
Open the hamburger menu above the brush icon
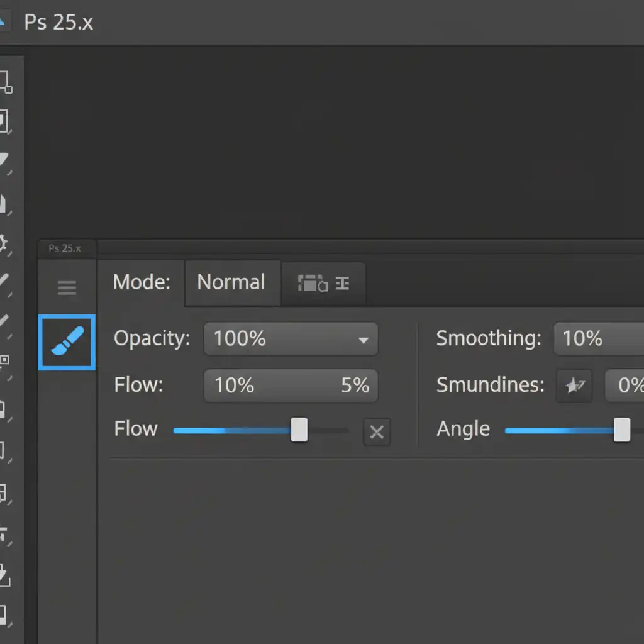point(67,288)
